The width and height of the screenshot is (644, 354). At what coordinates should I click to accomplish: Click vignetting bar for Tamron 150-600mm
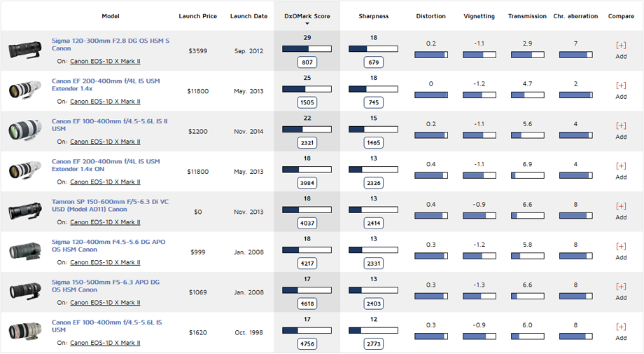pyautogui.click(x=479, y=215)
